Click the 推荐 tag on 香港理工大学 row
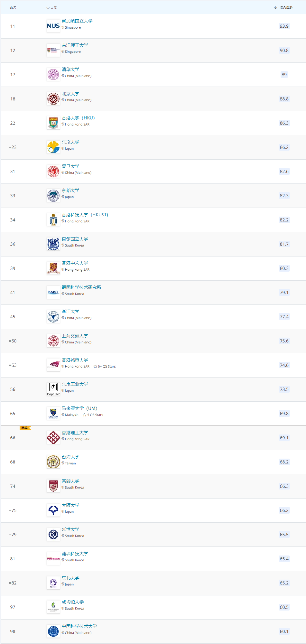 coord(25,428)
